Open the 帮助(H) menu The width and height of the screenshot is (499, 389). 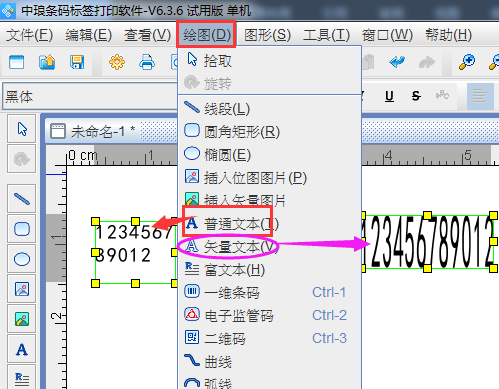point(448,35)
